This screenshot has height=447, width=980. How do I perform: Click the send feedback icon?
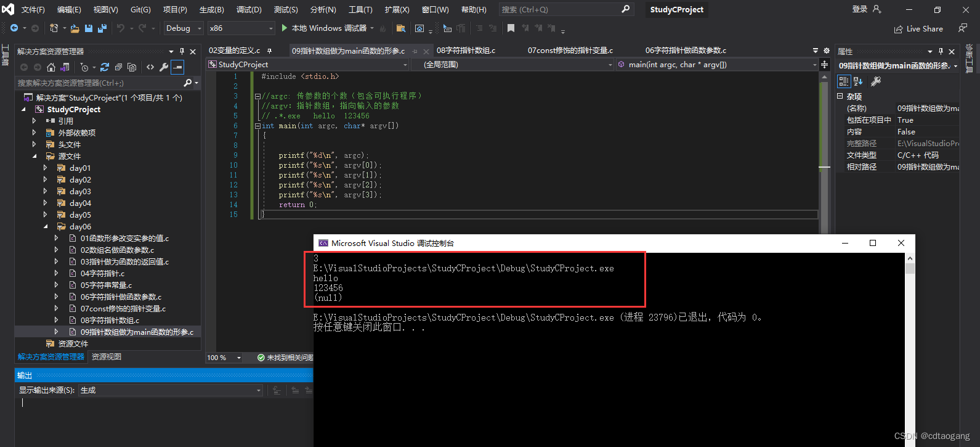pos(963,28)
